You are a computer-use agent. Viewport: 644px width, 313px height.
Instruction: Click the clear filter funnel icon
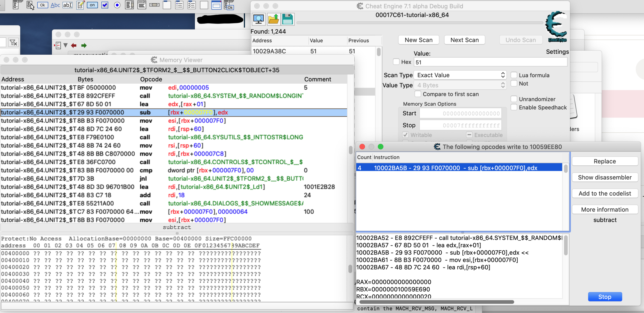point(13,42)
